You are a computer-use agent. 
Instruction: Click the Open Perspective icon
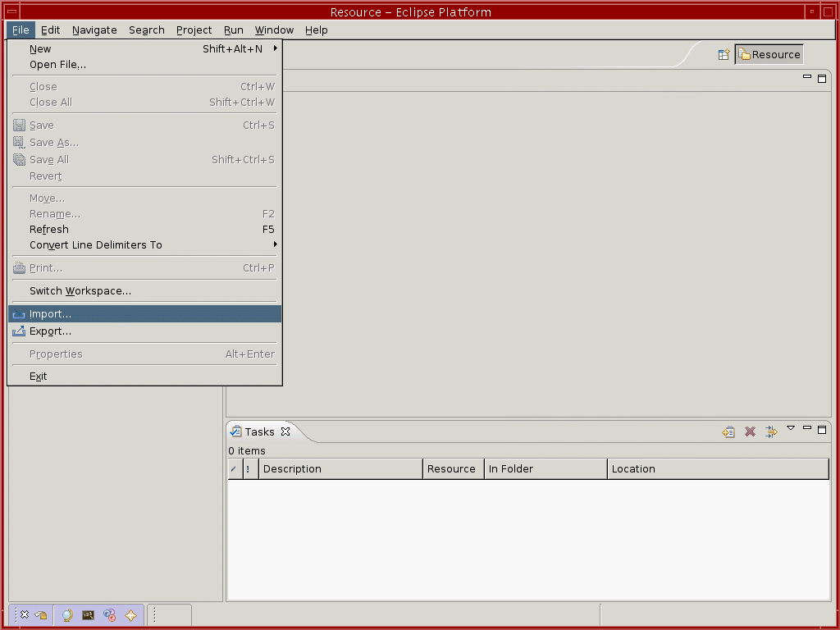pyautogui.click(x=724, y=55)
